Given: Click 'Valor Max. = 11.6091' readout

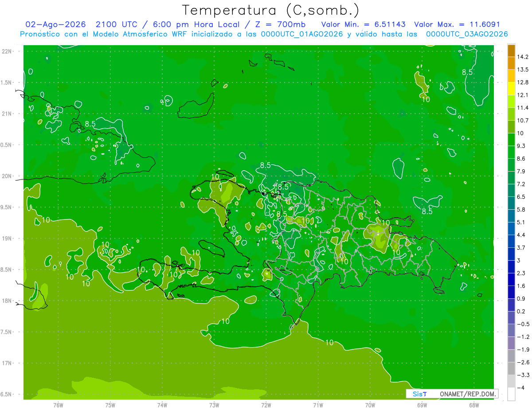Looking at the screenshot, I should click(457, 24).
